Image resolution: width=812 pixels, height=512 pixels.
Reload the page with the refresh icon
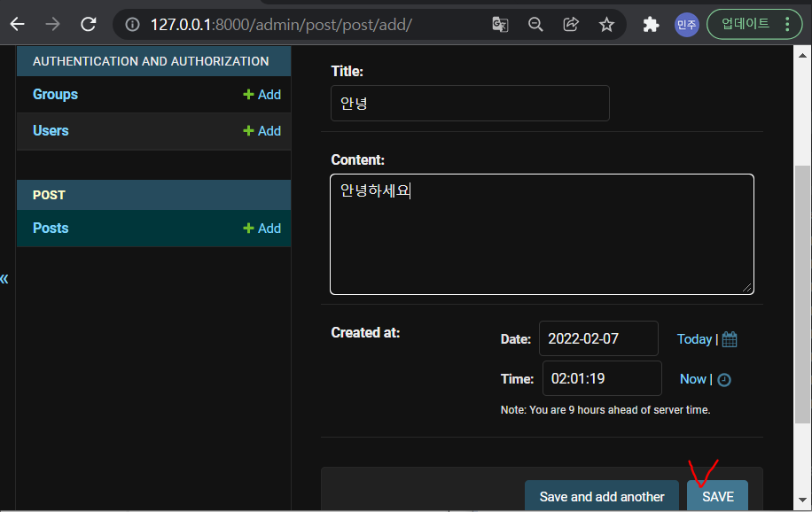coord(89,24)
